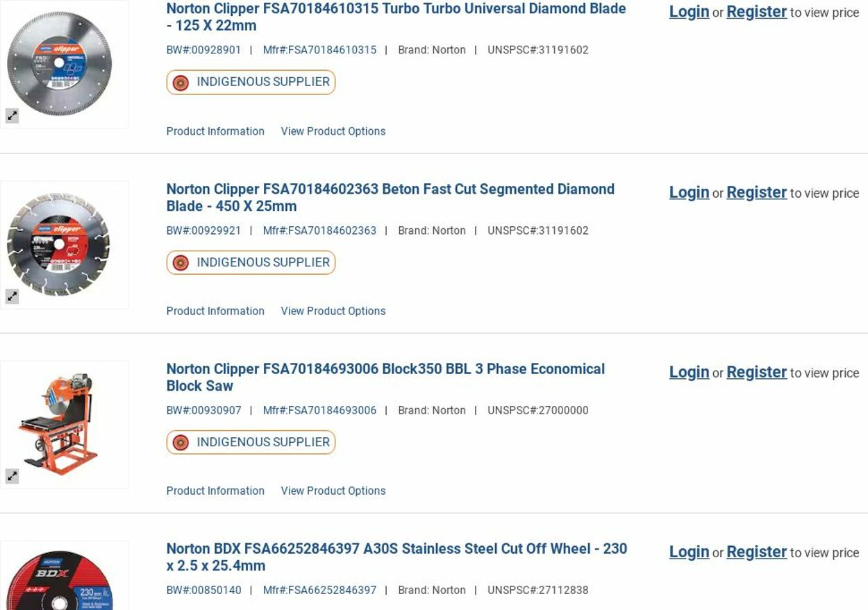Enlarge the Turbo Universal Diamond Blade image
Image resolution: width=868 pixels, height=610 pixels.
(x=12, y=116)
